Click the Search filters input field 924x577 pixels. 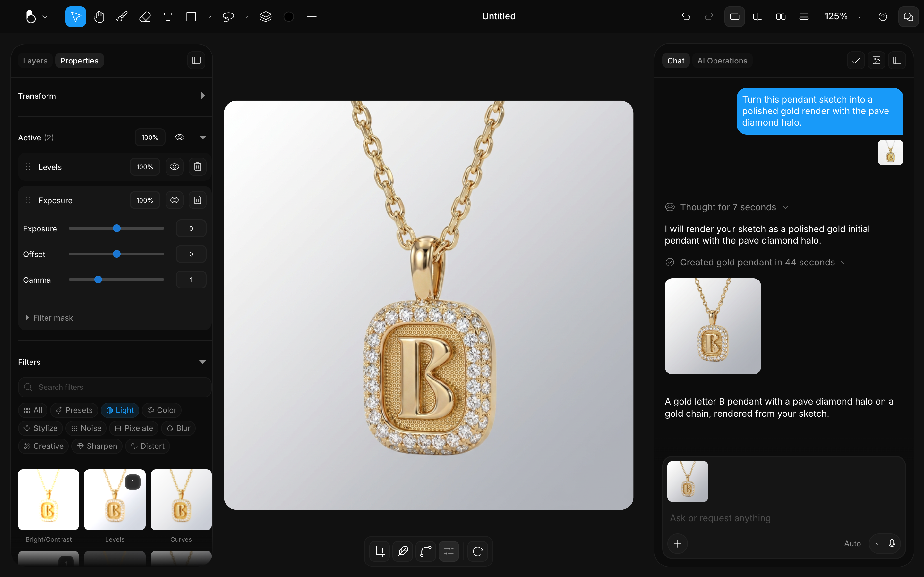point(115,387)
